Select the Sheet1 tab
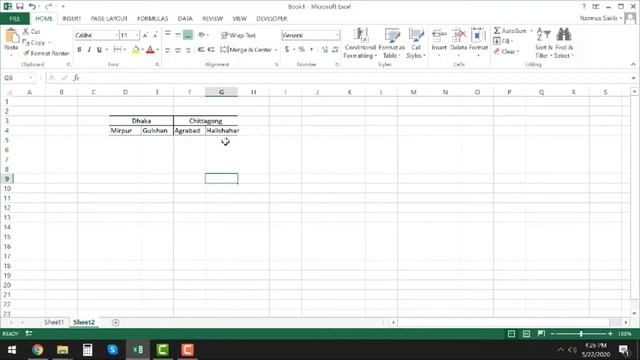 (x=54, y=322)
